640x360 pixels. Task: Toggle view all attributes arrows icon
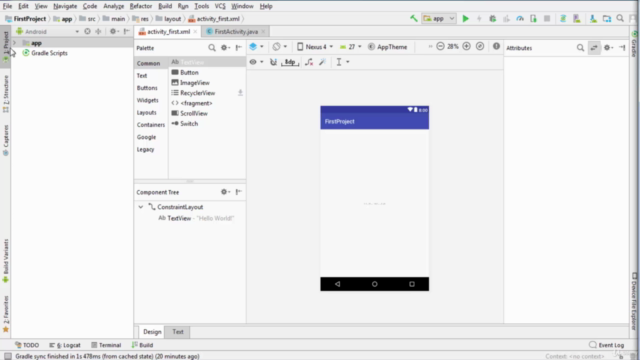click(x=594, y=48)
